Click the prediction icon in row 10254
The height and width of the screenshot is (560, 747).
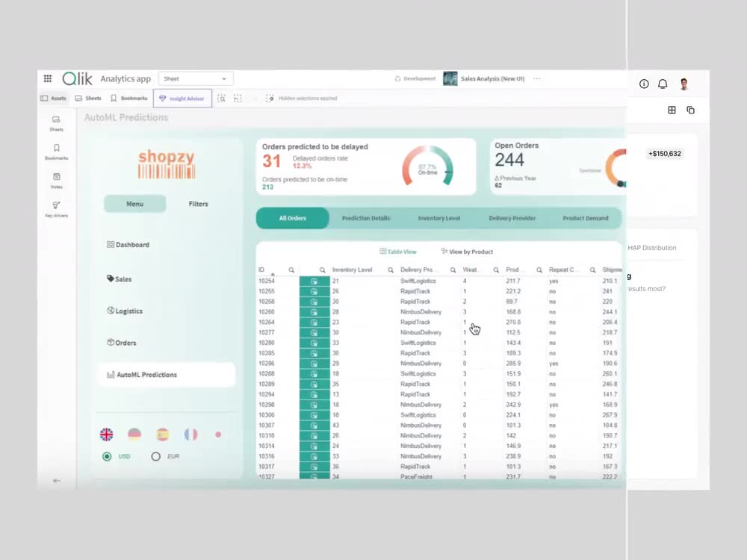[x=314, y=281]
